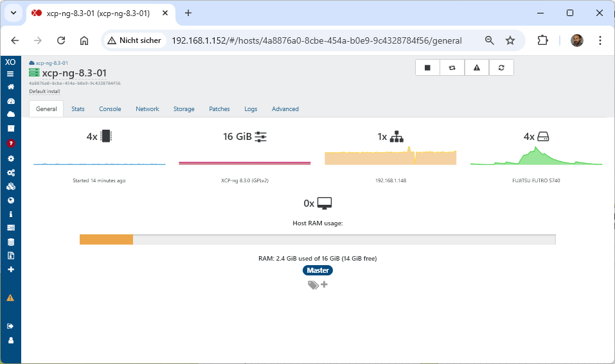Click the red help badge in the sidebar

click(10, 143)
